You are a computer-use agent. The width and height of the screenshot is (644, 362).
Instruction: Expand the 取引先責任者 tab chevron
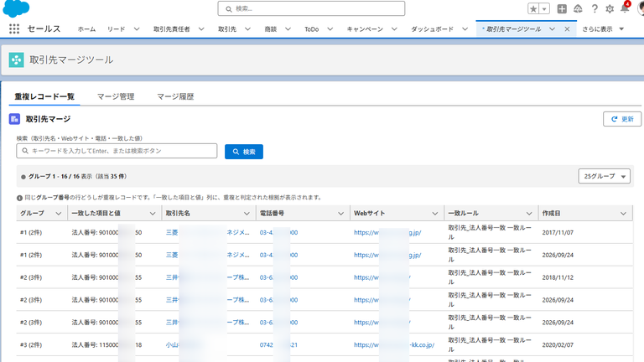click(201, 29)
